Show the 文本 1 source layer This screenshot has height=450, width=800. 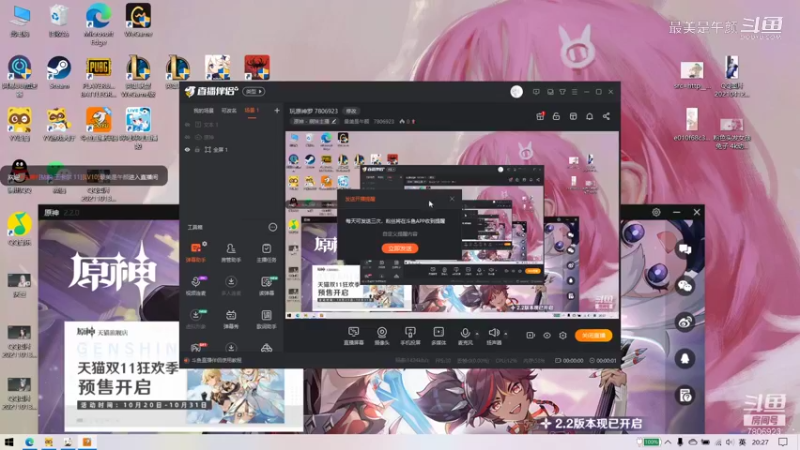pos(187,124)
